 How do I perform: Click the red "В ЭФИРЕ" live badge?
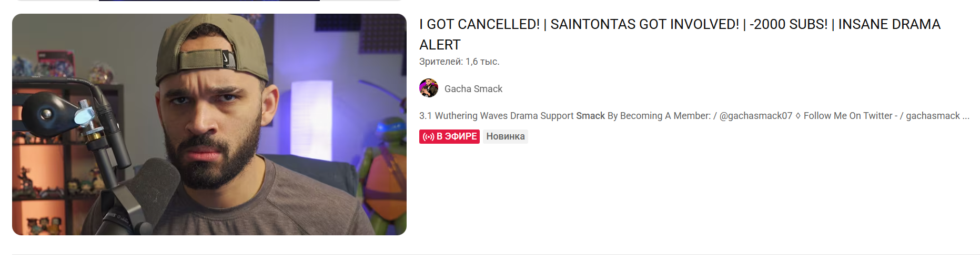tap(449, 136)
